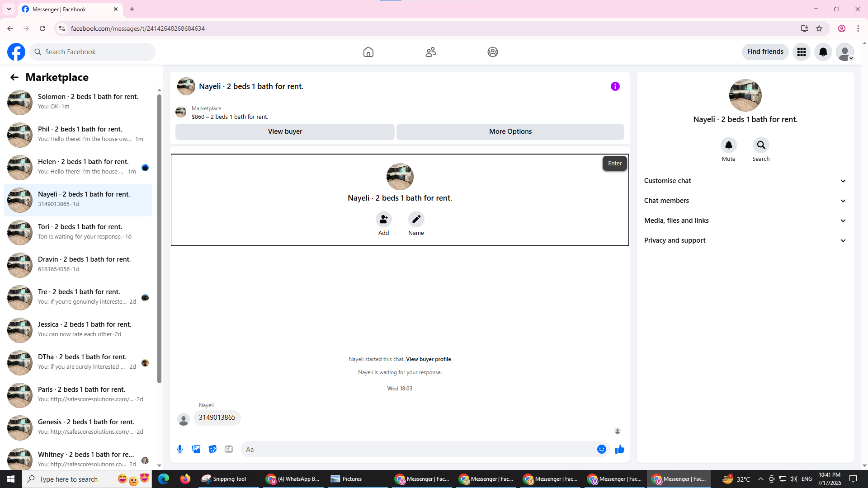Click the message text box Aa

(x=418, y=450)
